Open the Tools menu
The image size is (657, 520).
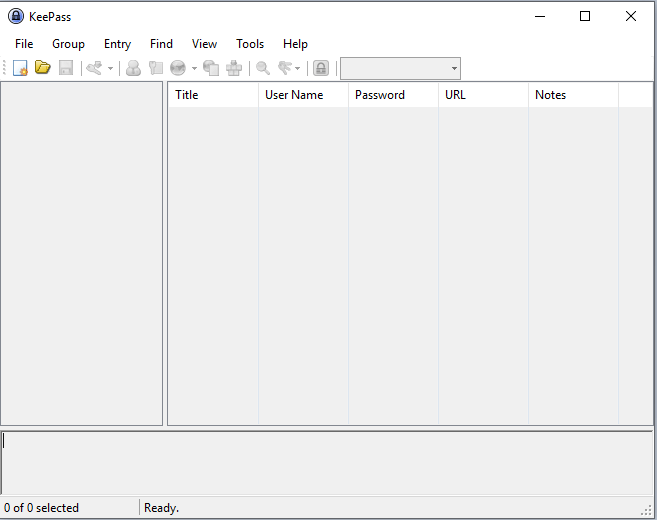[250, 44]
